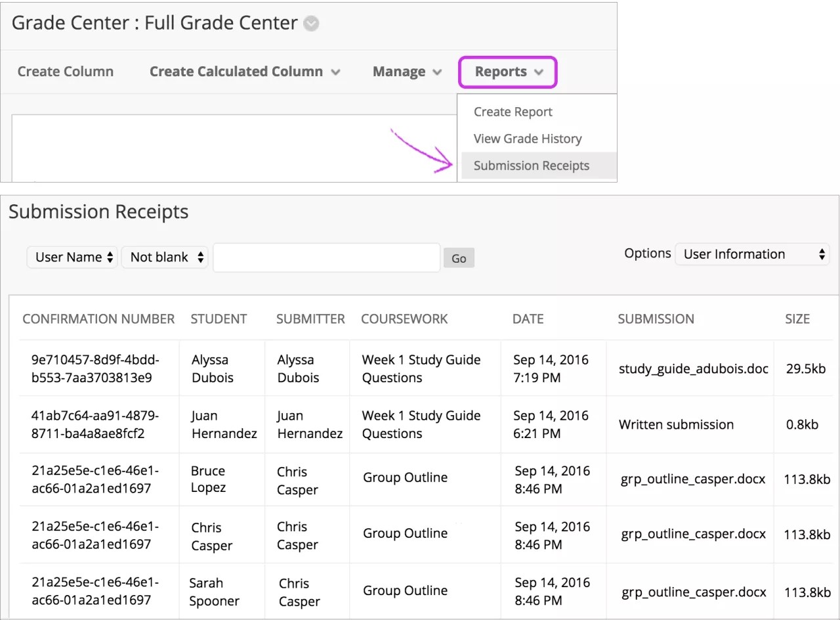This screenshot has height=620, width=840.
Task: Open the Reports dropdown menu
Action: point(507,72)
